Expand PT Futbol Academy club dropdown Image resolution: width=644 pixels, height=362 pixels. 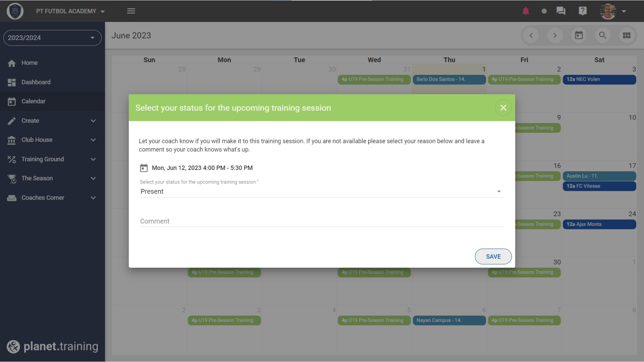[70, 11]
